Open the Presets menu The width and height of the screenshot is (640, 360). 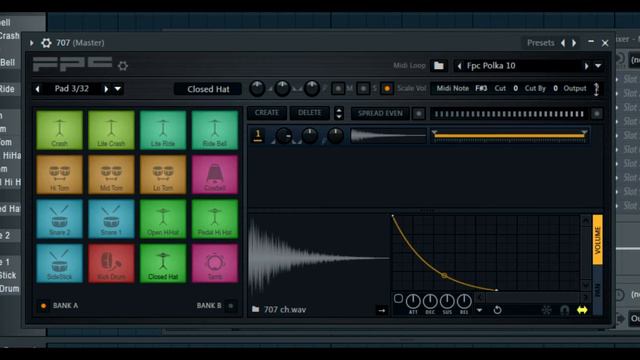click(540, 43)
